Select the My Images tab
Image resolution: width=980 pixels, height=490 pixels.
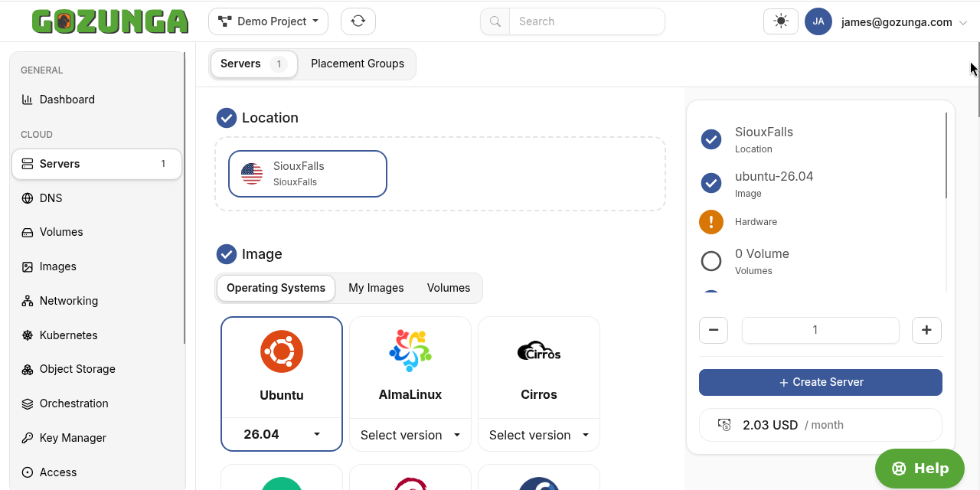[376, 288]
